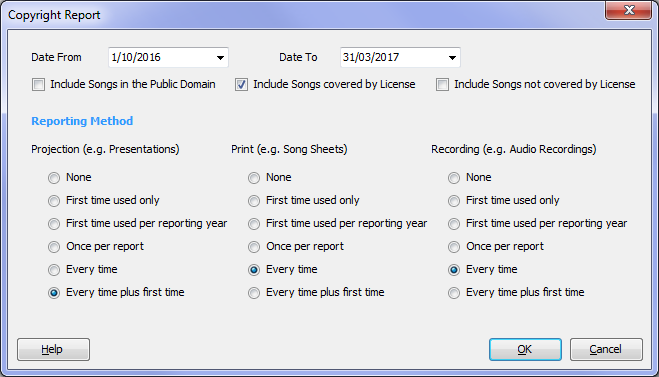This screenshot has height=377, width=659.
Task: Confirm the report with OK
Action: click(x=525, y=349)
